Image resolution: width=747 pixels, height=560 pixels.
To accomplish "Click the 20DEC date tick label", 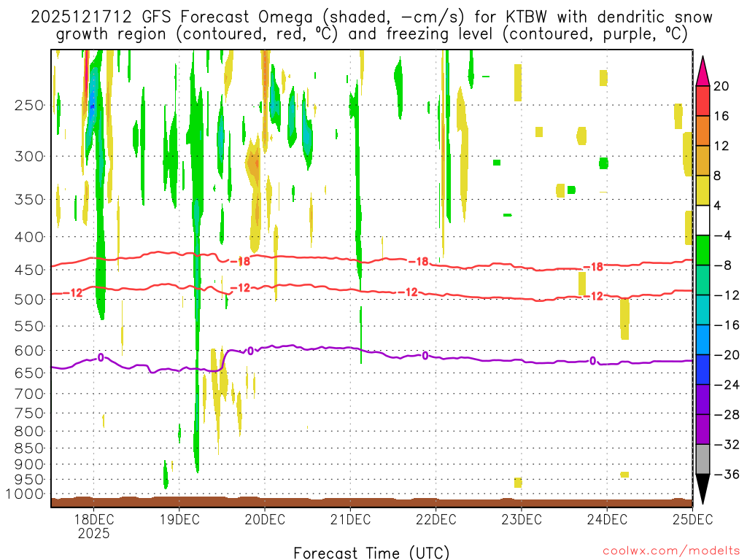I will pos(265,519).
